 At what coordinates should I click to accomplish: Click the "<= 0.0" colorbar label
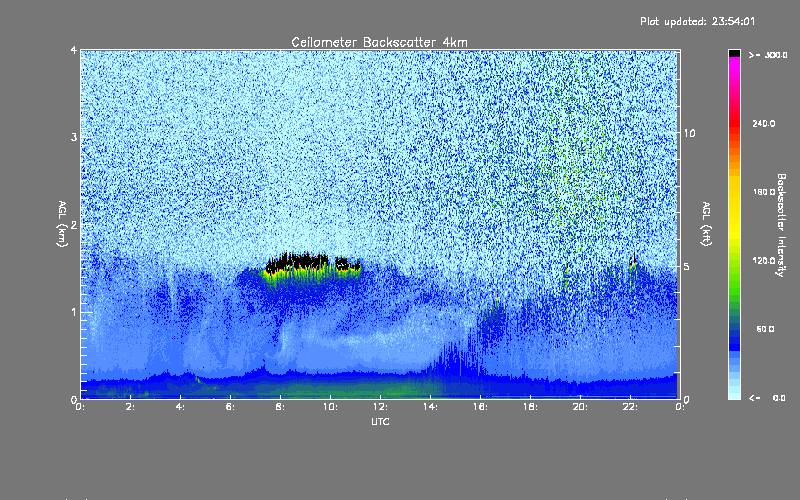point(767,398)
